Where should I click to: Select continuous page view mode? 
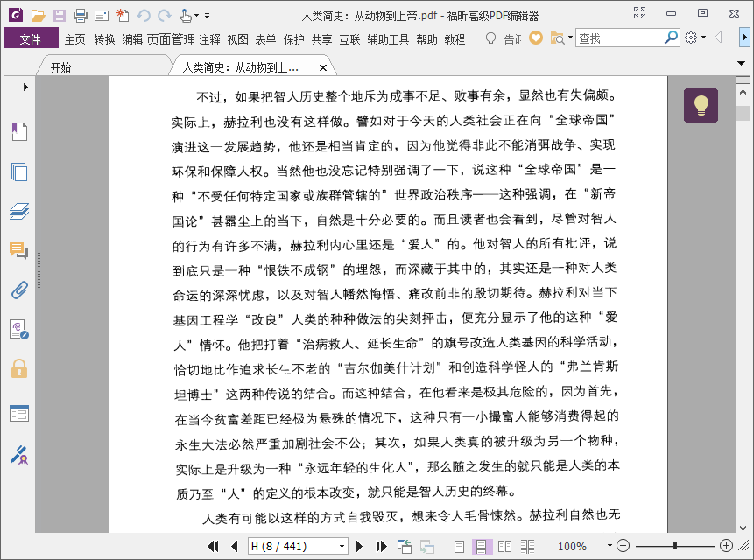(x=482, y=547)
